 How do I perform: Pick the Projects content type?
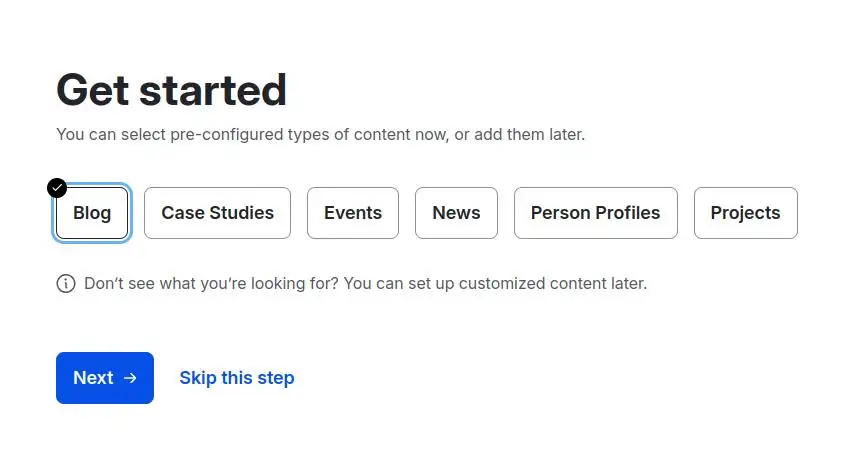(x=745, y=213)
